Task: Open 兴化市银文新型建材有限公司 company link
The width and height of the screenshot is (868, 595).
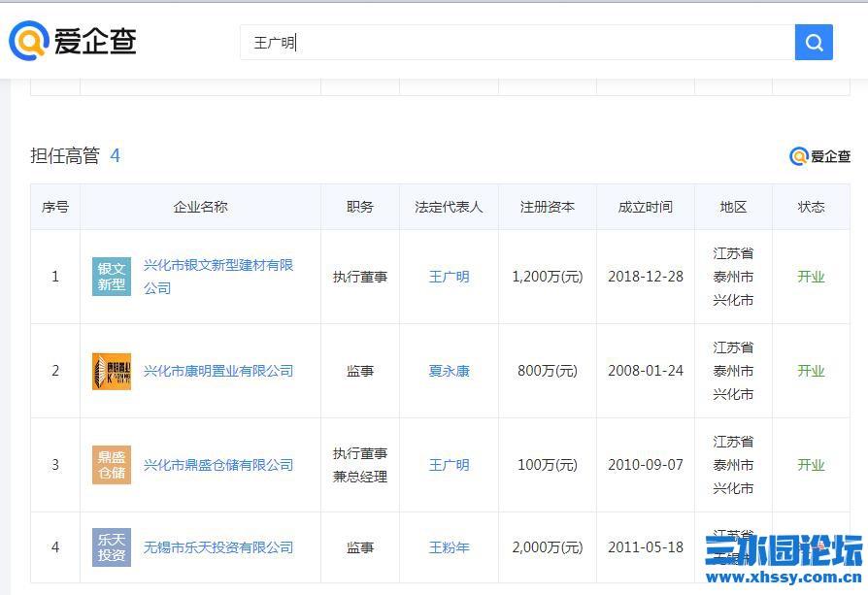Action: (218, 277)
